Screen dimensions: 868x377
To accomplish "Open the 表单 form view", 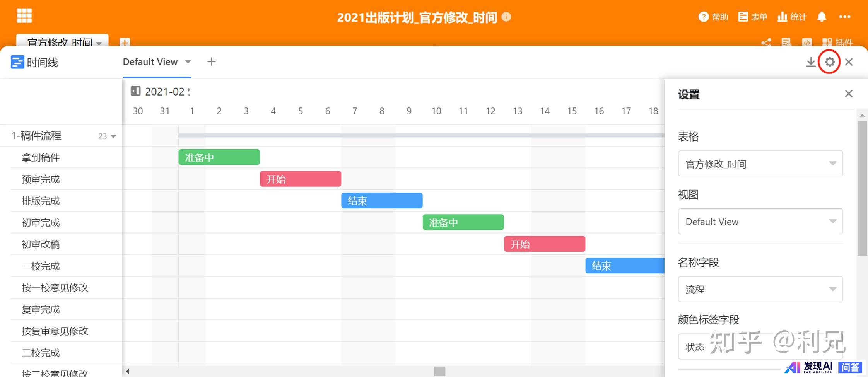I will [x=753, y=17].
